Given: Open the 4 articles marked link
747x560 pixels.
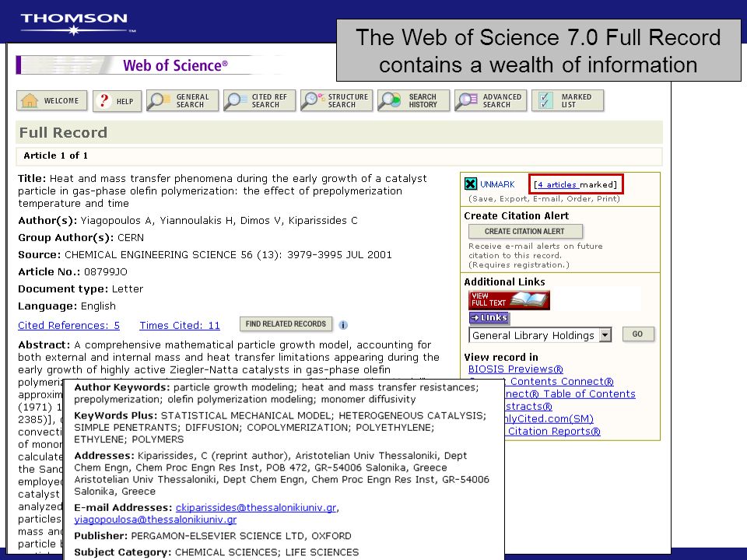Looking at the screenshot, I should [557, 185].
